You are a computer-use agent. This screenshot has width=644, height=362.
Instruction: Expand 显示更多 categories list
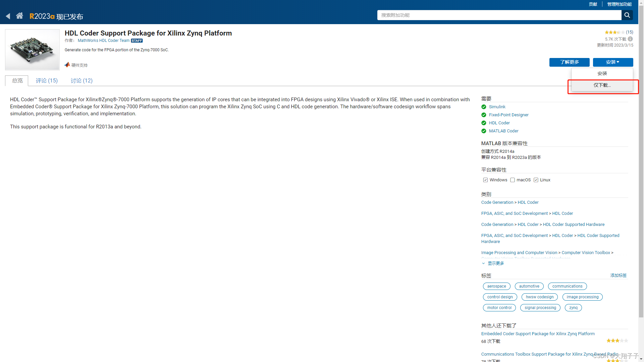tap(495, 263)
